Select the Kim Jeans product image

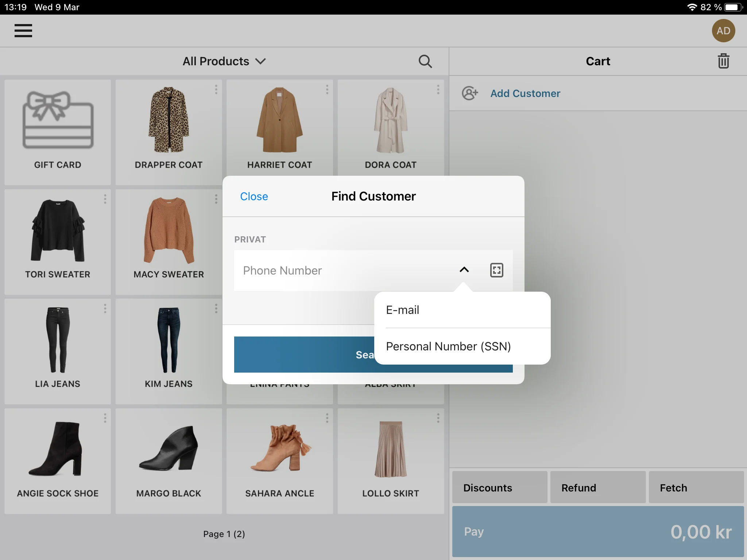[x=169, y=339]
